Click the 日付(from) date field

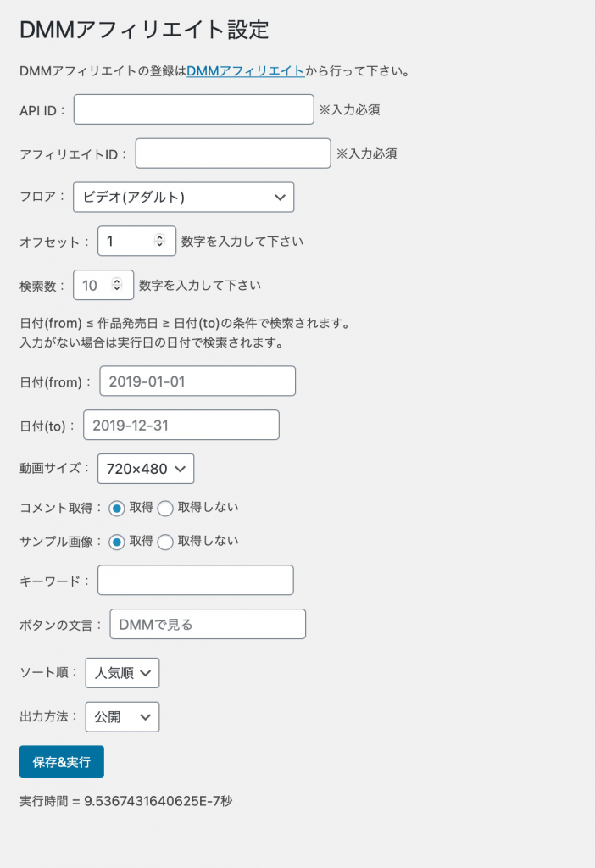tap(197, 381)
